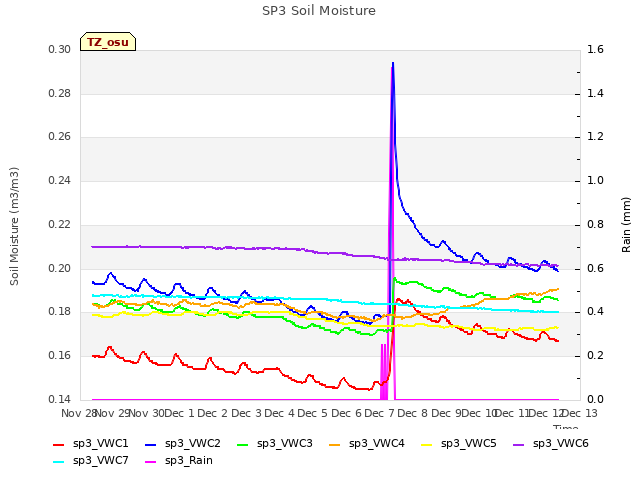Click the 0.14 left axis value

point(59,399)
